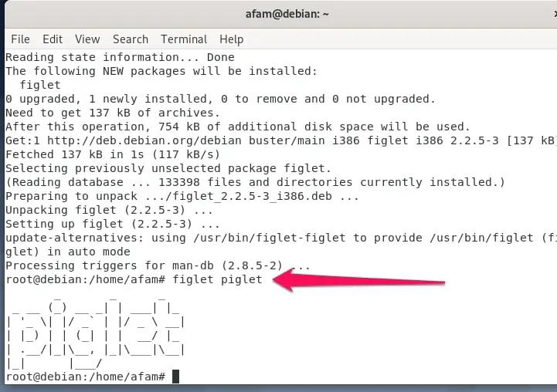
Task: Open the File menu
Action: [x=20, y=39]
